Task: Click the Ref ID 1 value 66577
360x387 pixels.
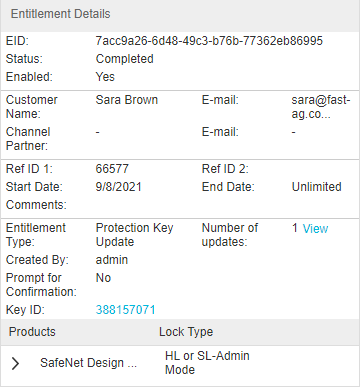Action: pyautogui.click(x=112, y=169)
